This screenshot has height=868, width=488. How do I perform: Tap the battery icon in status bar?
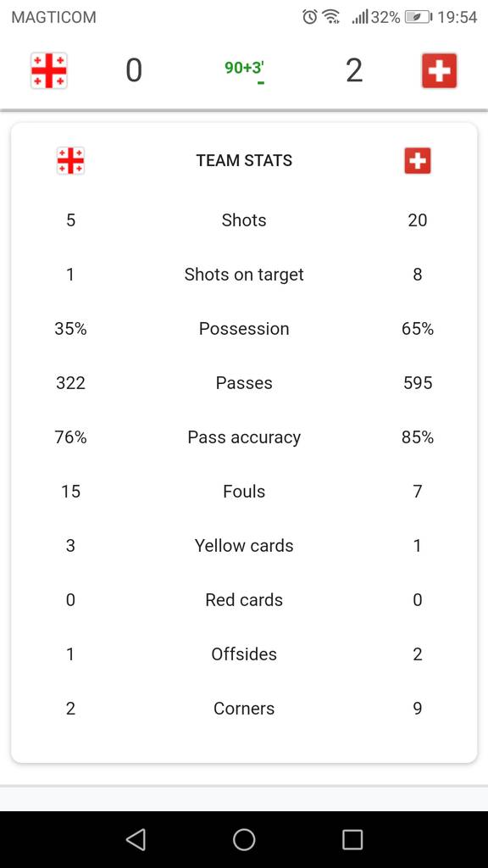(419, 17)
